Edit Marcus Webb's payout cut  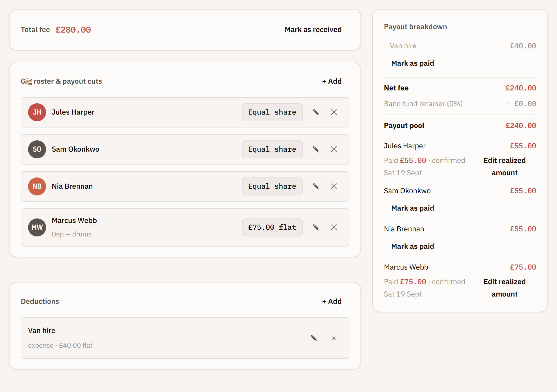click(316, 227)
